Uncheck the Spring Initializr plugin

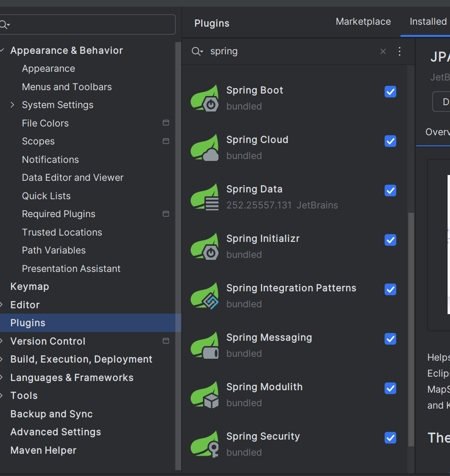coord(390,240)
